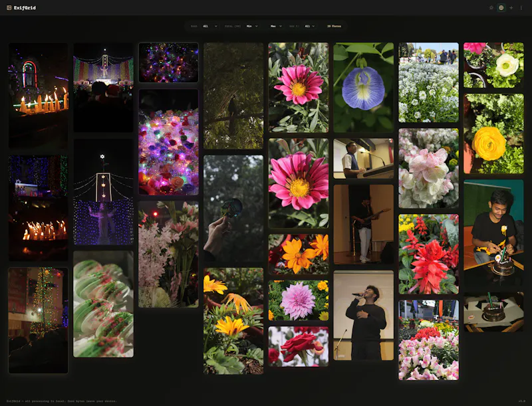Add photos using the plus icon
This screenshot has height=406, width=532.
point(511,8)
